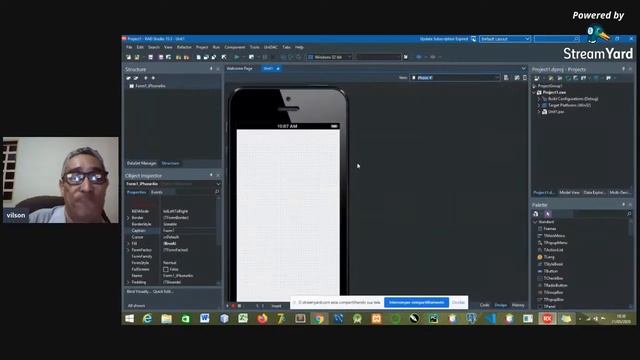Click Interromper compartilhamento button
Screen dimensions: 640x360
(x=416, y=302)
